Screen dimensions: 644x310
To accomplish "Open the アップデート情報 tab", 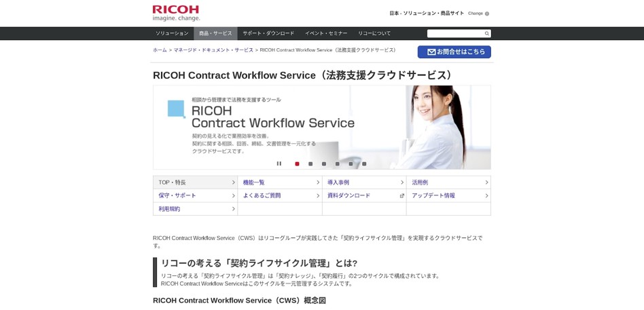I will click(x=448, y=195).
